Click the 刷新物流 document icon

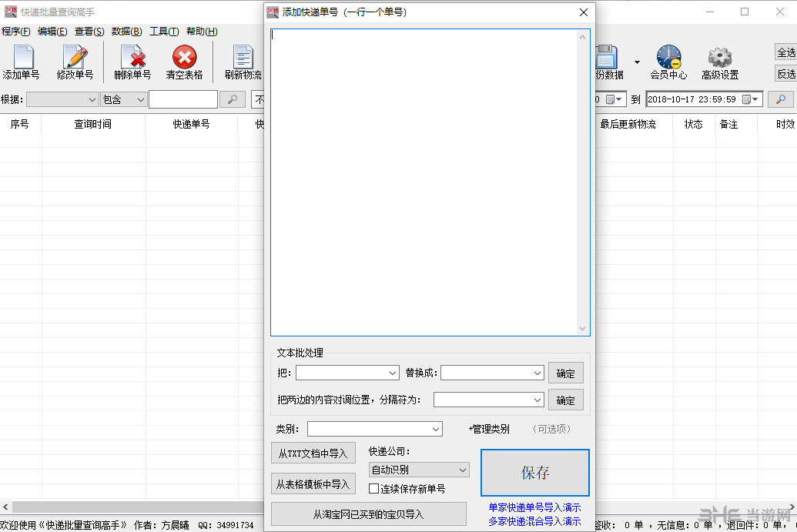243,57
